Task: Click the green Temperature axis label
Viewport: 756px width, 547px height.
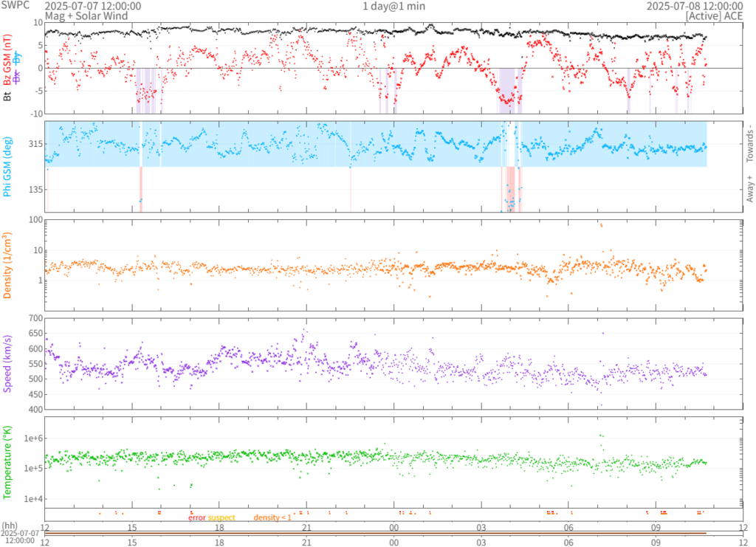Action: coord(9,461)
